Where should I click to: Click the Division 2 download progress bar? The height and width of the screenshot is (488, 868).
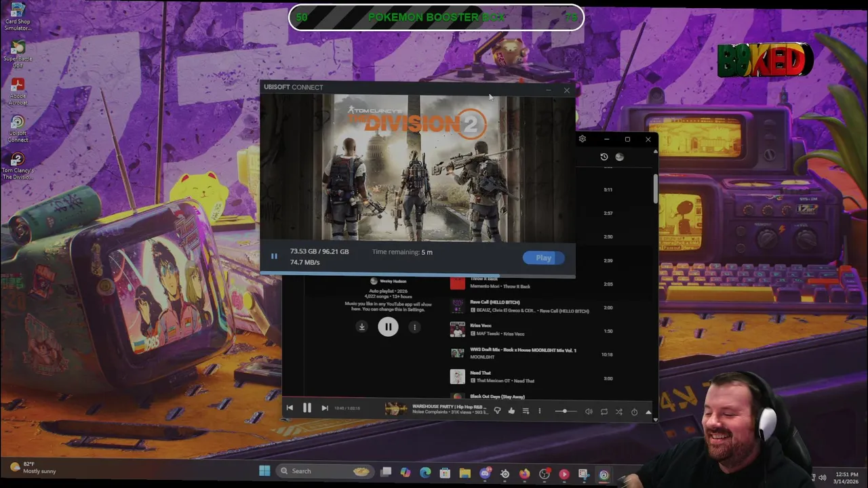click(x=418, y=274)
